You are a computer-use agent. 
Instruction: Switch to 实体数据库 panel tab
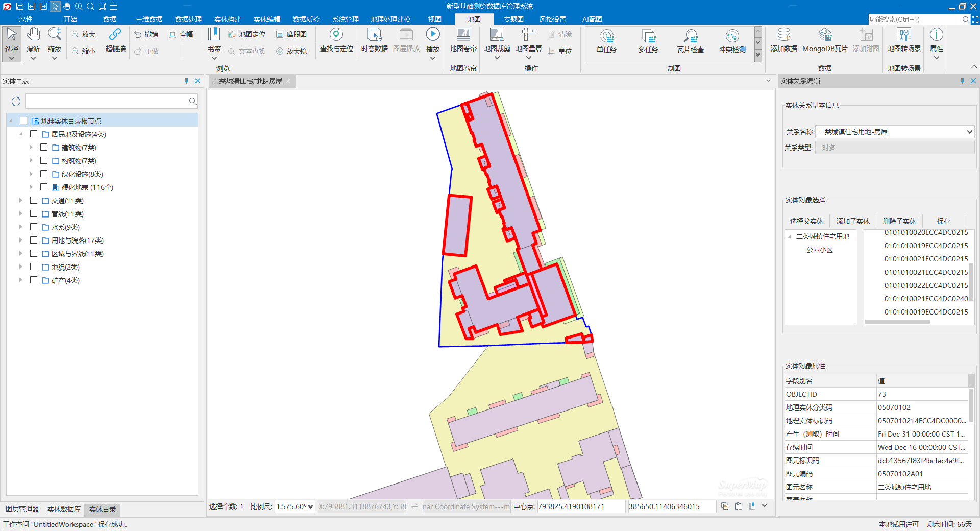click(x=64, y=509)
